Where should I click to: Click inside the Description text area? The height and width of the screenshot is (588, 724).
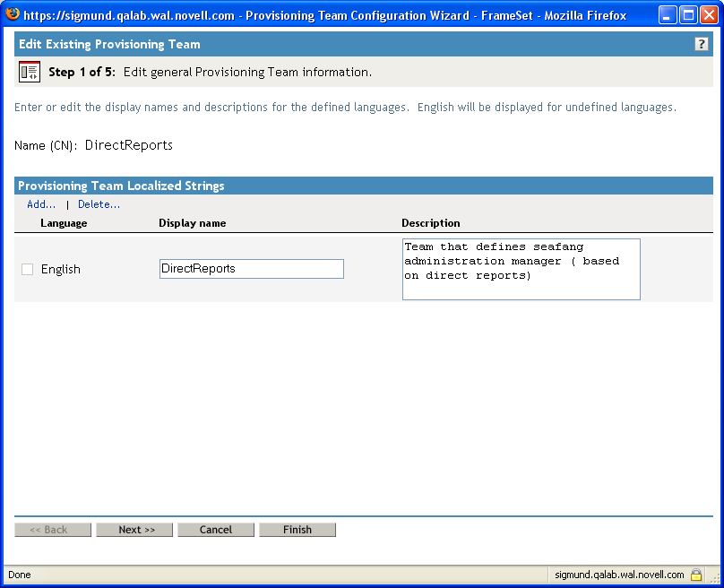(x=521, y=269)
